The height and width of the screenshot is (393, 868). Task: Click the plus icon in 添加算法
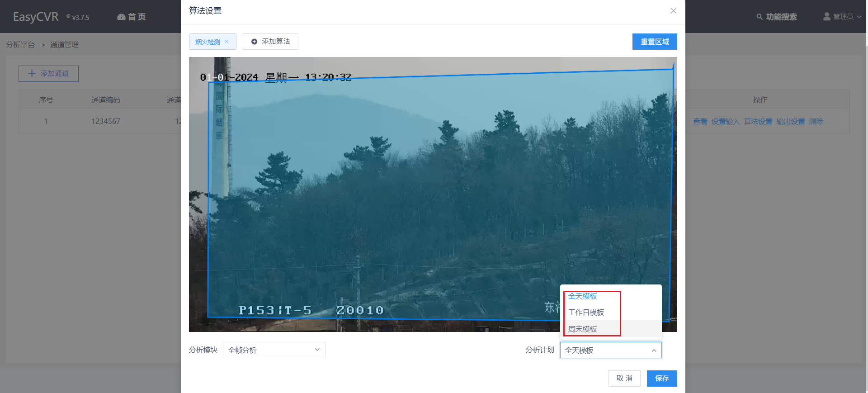click(254, 42)
